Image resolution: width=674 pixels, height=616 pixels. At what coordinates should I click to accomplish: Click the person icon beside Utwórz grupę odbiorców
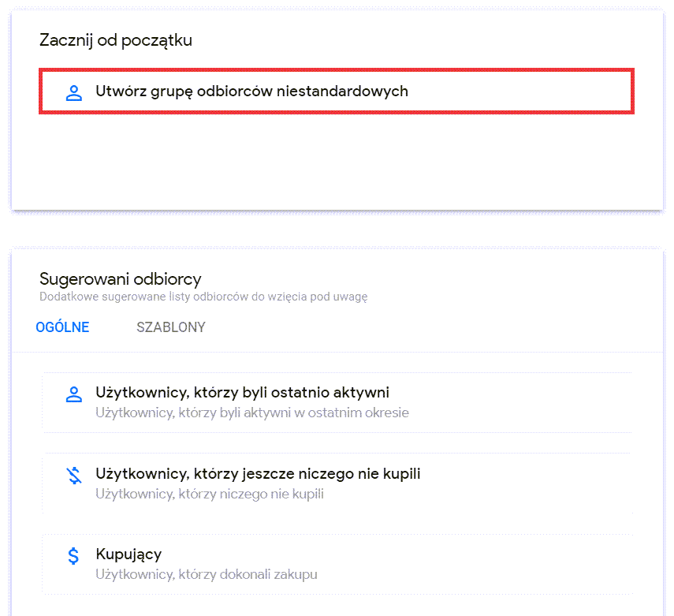pos(73,92)
